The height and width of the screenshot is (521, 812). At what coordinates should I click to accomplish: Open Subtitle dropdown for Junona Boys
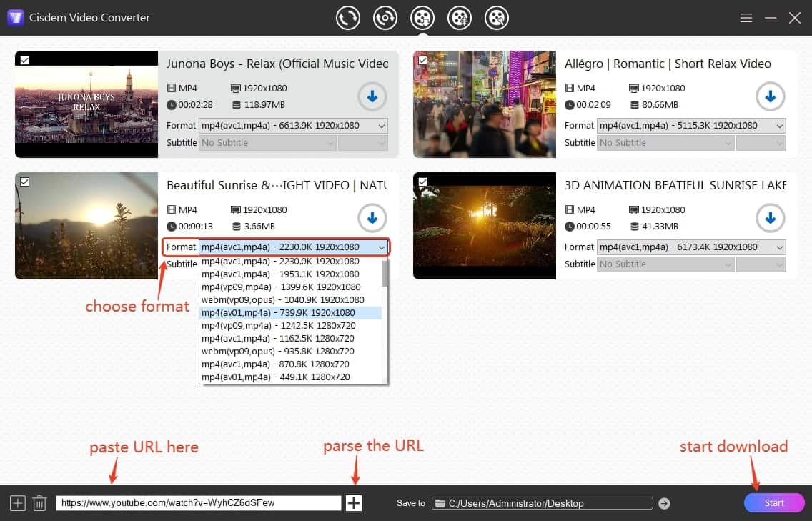tap(268, 142)
